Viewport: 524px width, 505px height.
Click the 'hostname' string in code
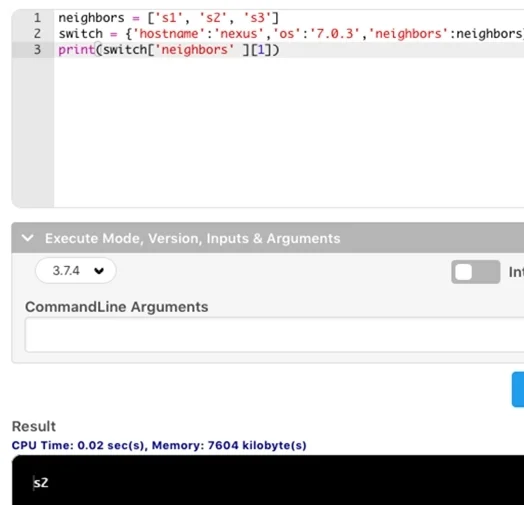[x=169, y=34]
